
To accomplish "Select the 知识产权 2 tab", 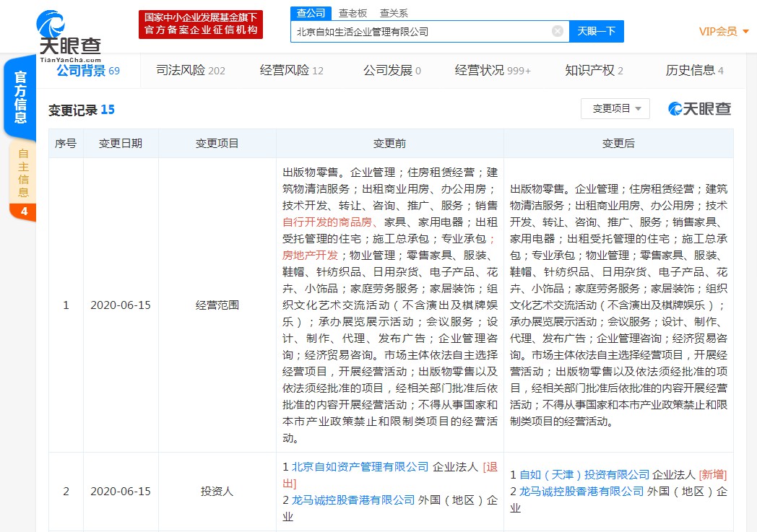I will [x=594, y=71].
